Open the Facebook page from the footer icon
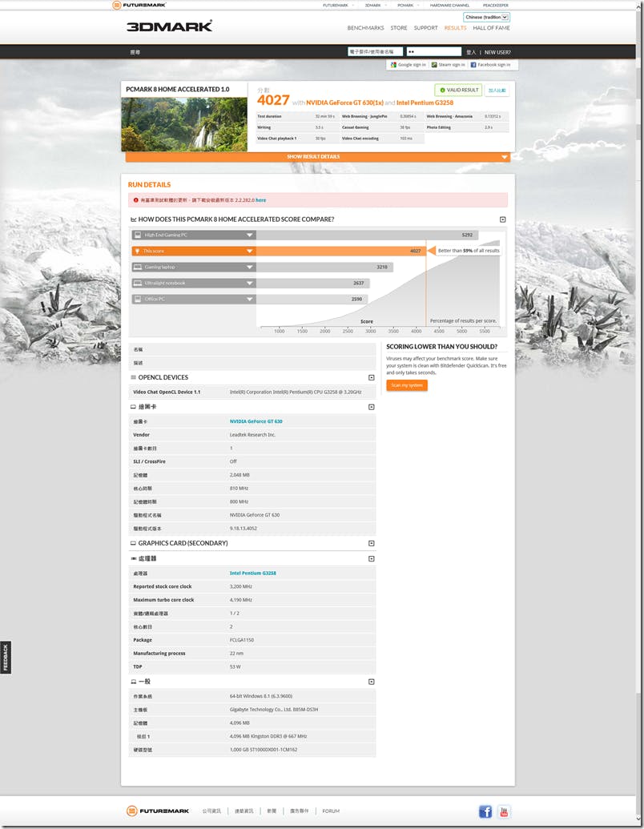Viewport: 644px width, 829px height. [485, 811]
